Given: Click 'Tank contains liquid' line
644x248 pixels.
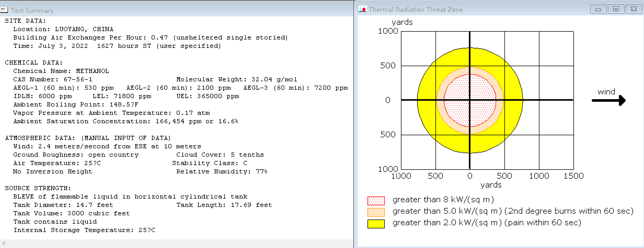Looking at the screenshot, I should click(55, 222).
